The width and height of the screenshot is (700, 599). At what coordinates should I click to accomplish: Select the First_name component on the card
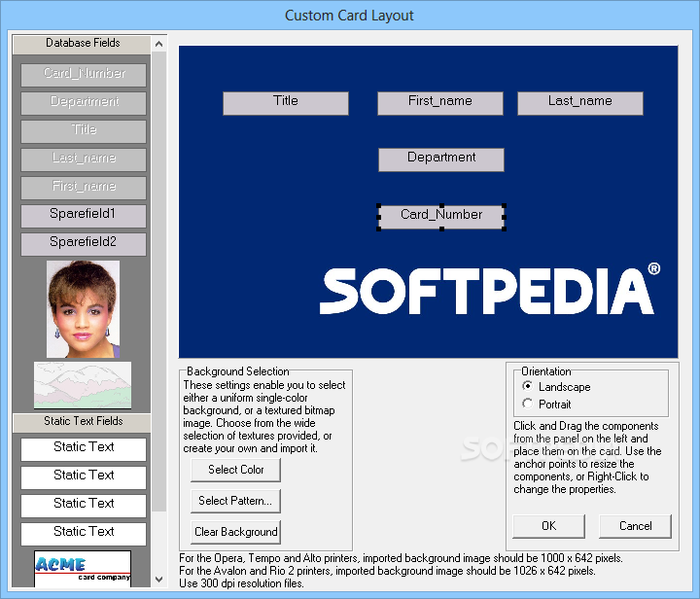[x=440, y=103]
